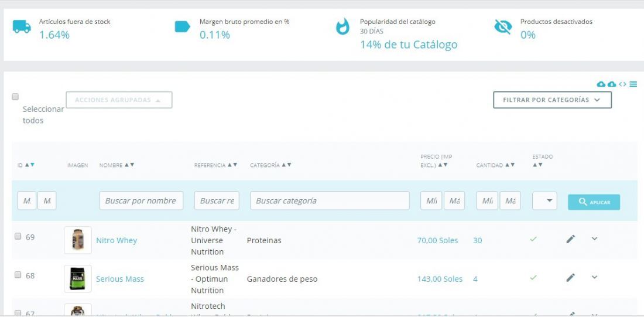The width and height of the screenshot is (644, 317).
Task: Open the Serious Mass product link
Action: (120, 279)
